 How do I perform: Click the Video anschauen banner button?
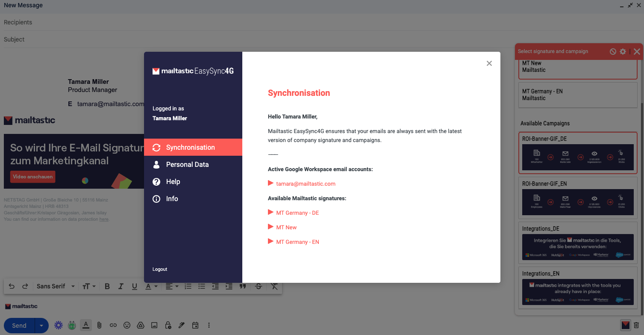tap(33, 177)
